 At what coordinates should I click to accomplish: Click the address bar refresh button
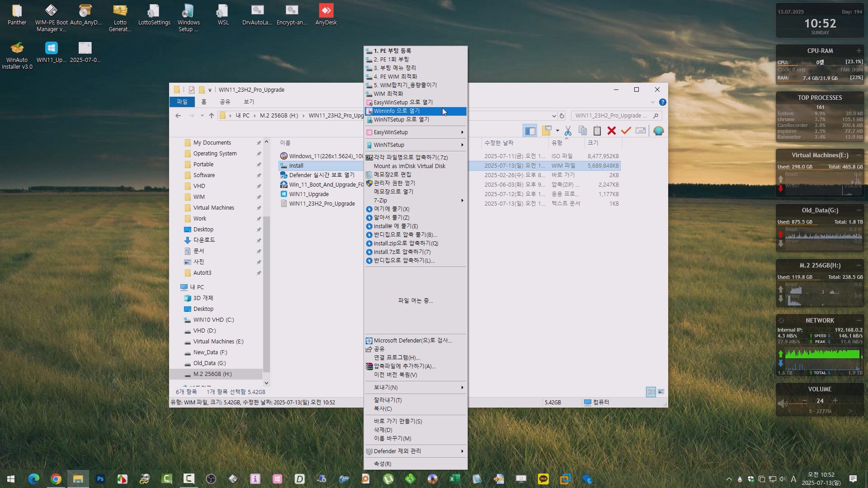click(562, 116)
